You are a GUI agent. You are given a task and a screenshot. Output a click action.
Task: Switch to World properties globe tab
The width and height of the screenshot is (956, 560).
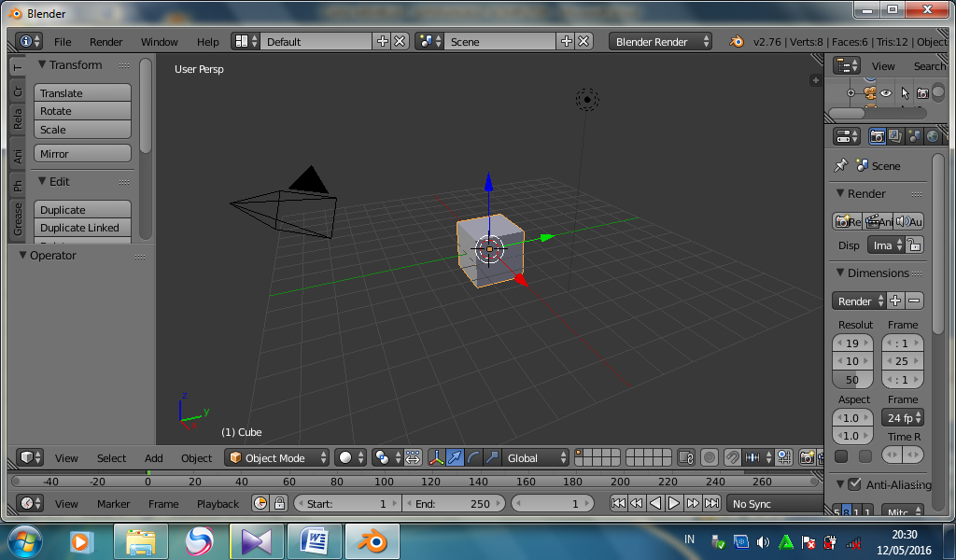point(932,136)
